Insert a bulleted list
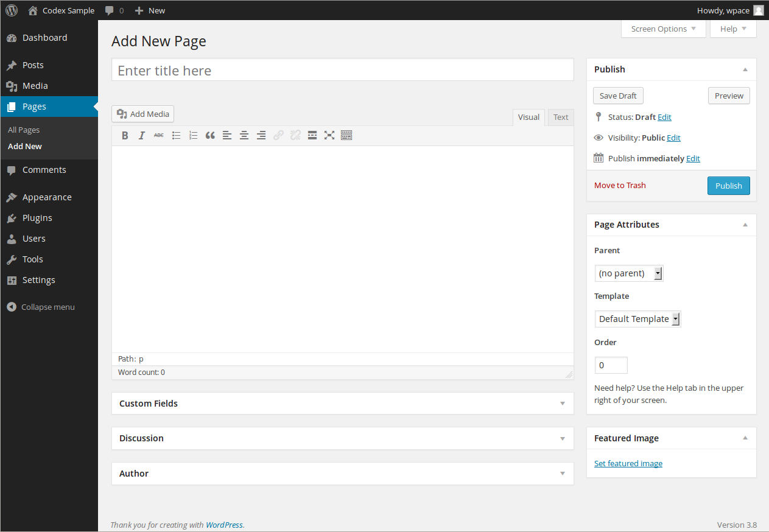769x532 pixels. 176,135
